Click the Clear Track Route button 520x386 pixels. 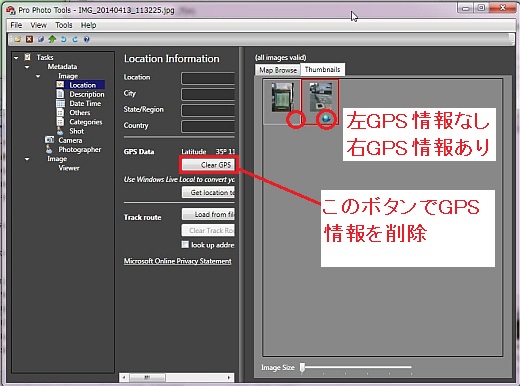[208, 230]
